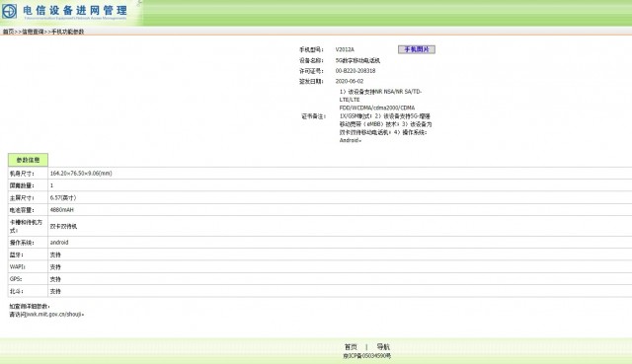Click the 证书备注 label
This screenshot has width=632, height=364.
point(314,116)
